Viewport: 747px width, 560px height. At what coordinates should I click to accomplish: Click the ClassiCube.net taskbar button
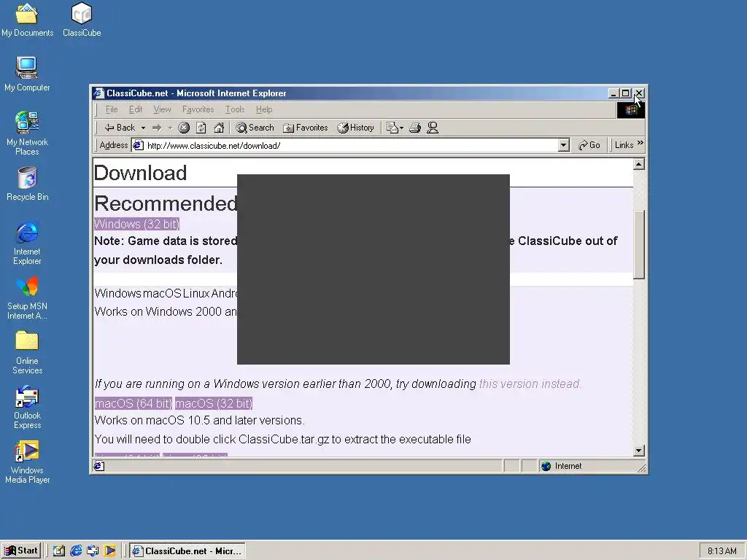(x=187, y=551)
